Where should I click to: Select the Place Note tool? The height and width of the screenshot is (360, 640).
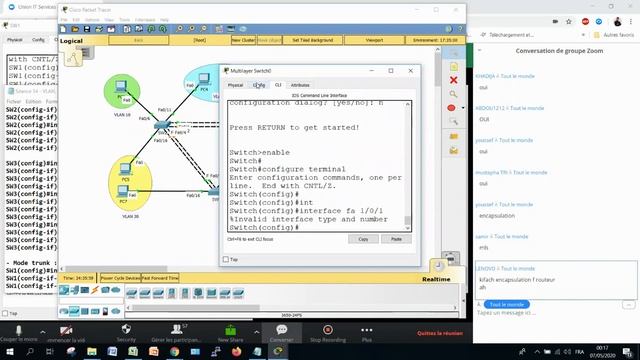453,67
